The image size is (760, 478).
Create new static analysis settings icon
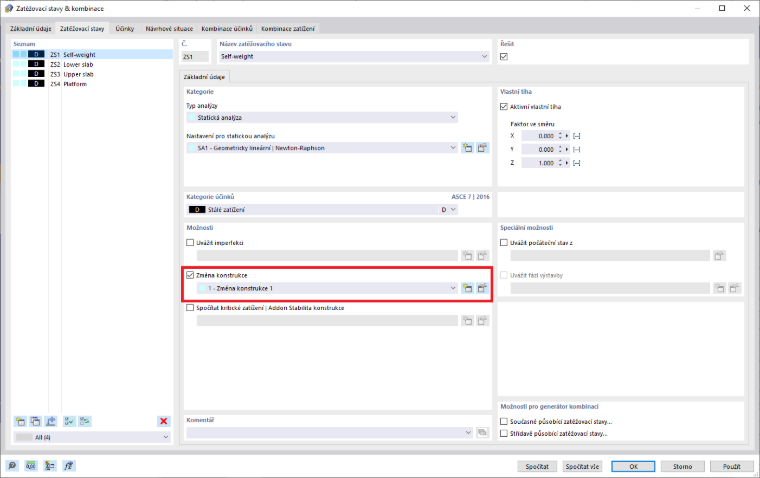(x=467, y=148)
